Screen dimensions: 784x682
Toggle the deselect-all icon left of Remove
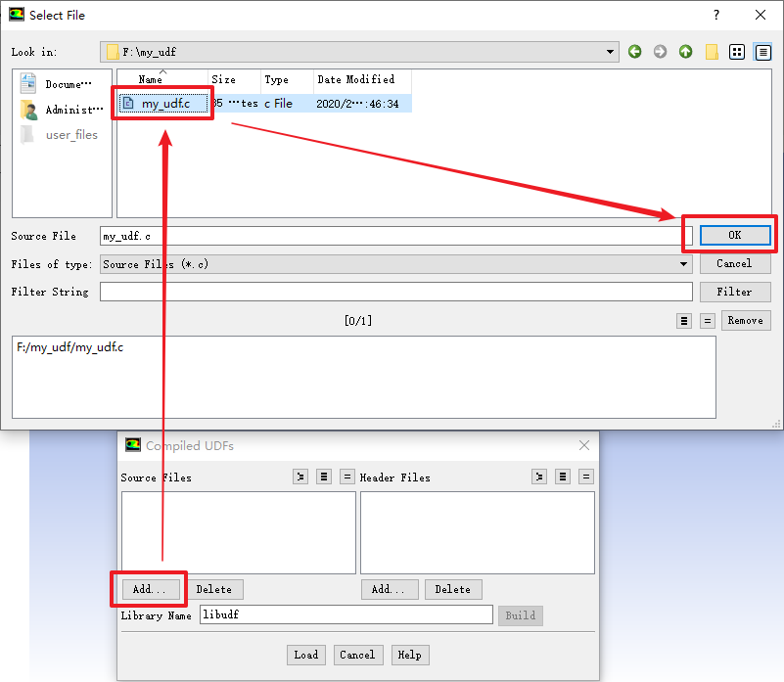tap(708, 321)
